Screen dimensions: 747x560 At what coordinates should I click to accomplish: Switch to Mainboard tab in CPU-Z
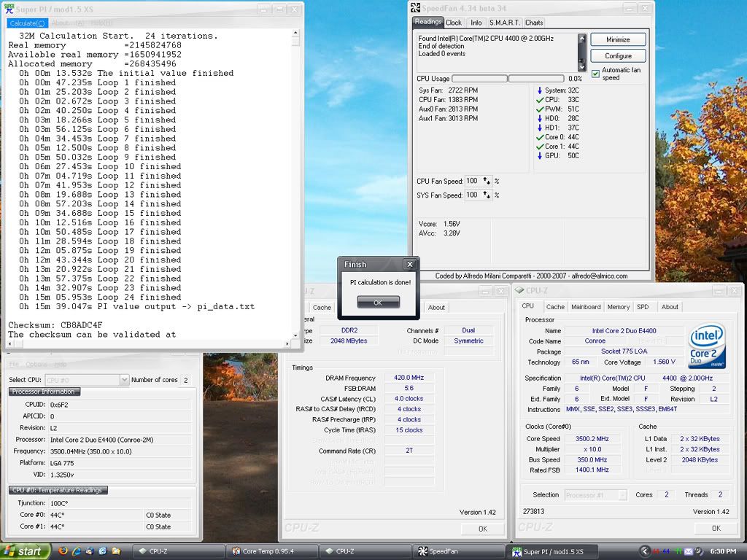tap(586, 307)
